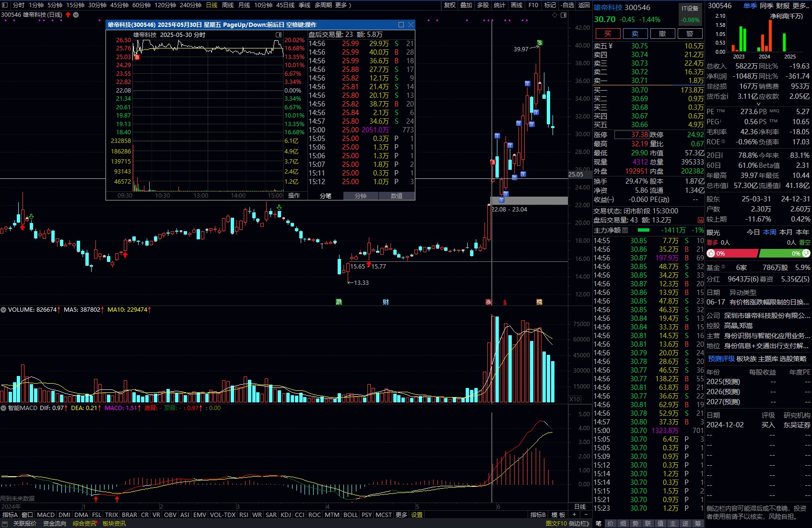The image size is (812, 528).
Task: Click the green 看空 0% sentiment bar
Action: tap(785, 253)
